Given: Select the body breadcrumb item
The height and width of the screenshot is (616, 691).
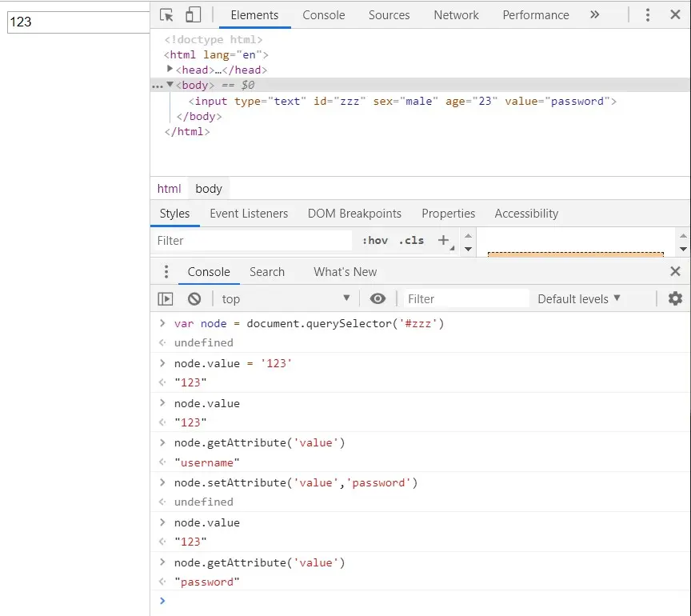Looking at the screenshot, I should pyautogui.click(x=209, y=189).
